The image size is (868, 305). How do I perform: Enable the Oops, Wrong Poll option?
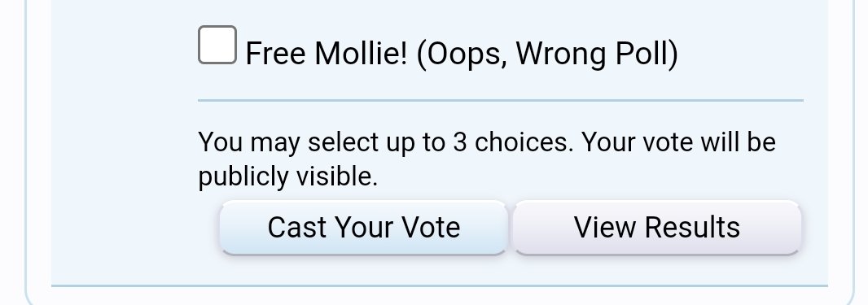[217, 45]
